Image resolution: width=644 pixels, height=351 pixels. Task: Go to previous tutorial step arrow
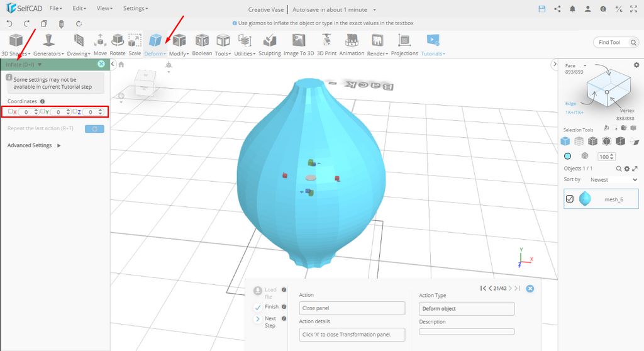pyautogui.click(x=490, y=289)
